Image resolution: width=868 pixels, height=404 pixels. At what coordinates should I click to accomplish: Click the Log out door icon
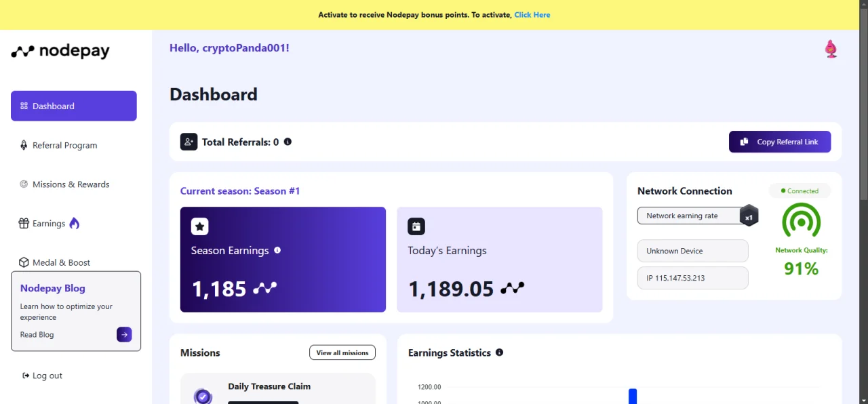click(26, 376)
